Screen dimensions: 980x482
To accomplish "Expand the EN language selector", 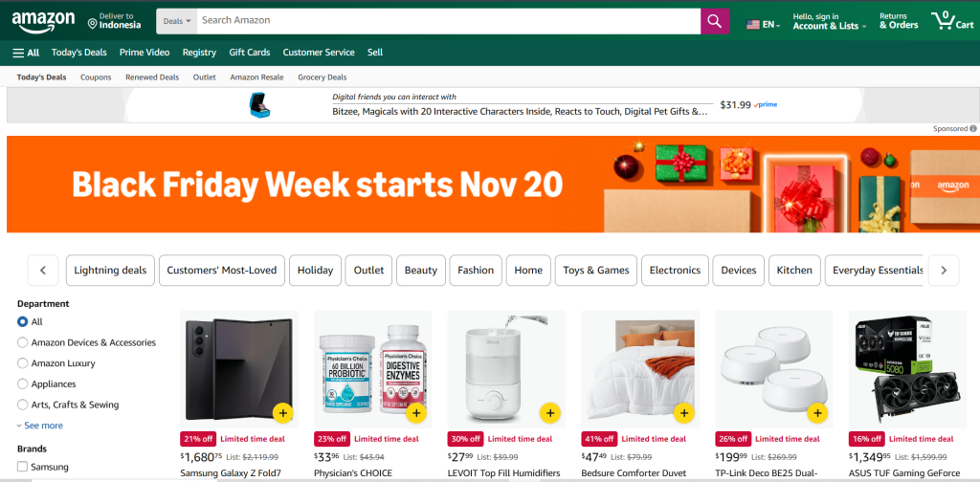I will pyautogui.click(x=763, y=25).
